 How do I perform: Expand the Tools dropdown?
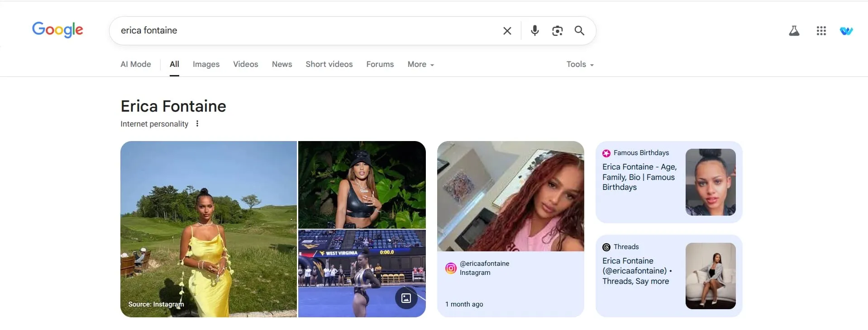[x=580, y=64]
